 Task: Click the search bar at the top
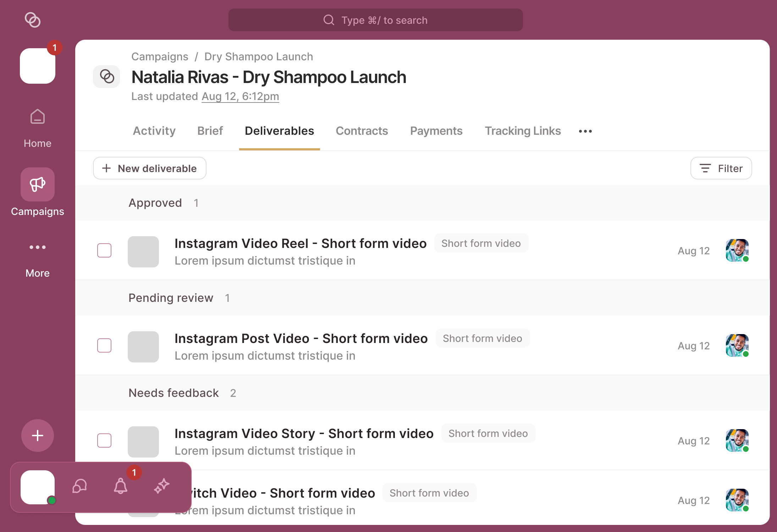point(375,20)
